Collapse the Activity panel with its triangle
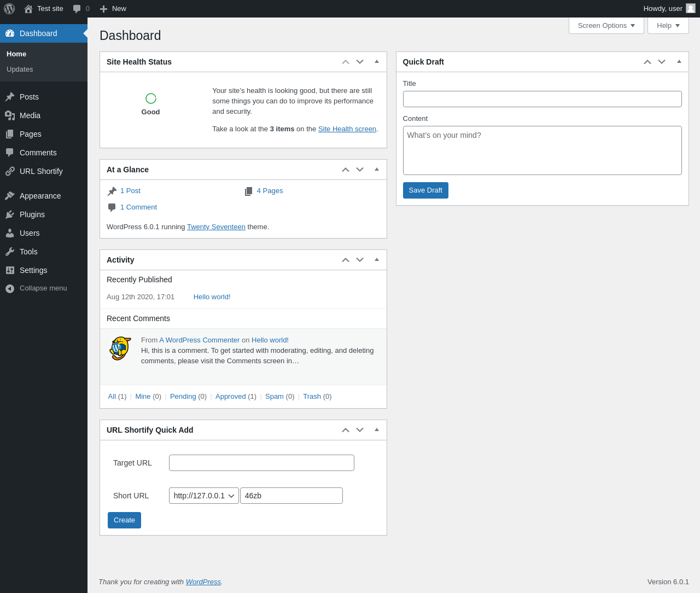The width and height of the screenshot is (700, 593). click(377, 260)
